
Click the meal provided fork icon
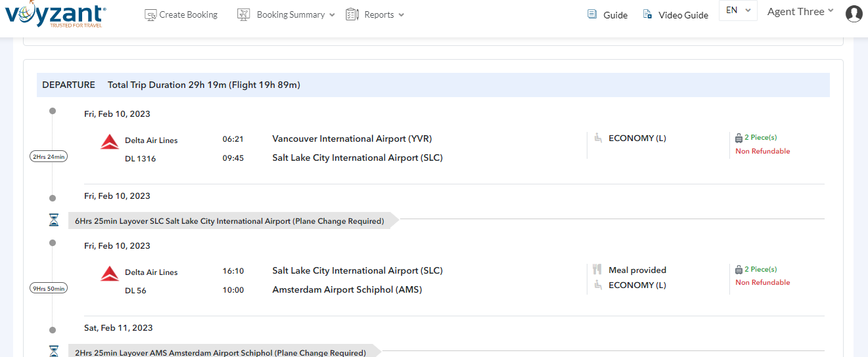pyautogui.click(x=597, y=270)
